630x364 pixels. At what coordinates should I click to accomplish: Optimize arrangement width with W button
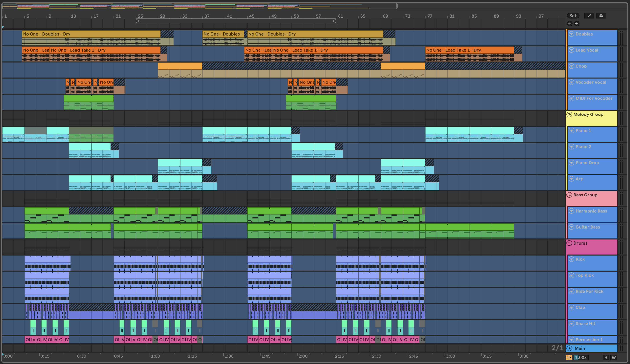pos(614,357)
